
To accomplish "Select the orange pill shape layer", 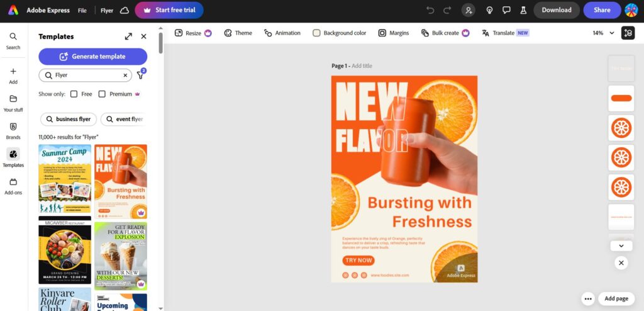I will pyautogui.click(x=621, y=98).
